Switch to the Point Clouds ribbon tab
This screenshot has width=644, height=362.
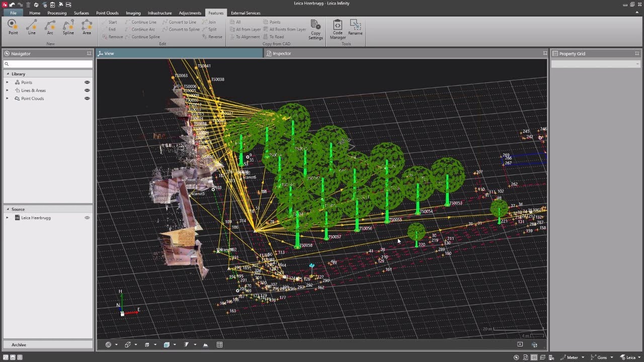tap(107, 13)
